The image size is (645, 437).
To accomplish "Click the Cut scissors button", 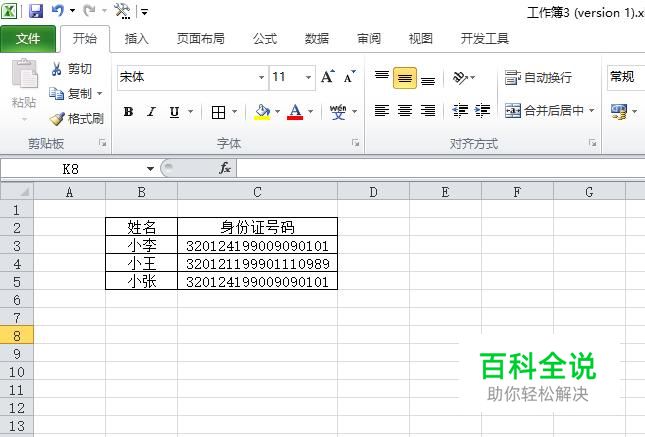I will point(71,69).
